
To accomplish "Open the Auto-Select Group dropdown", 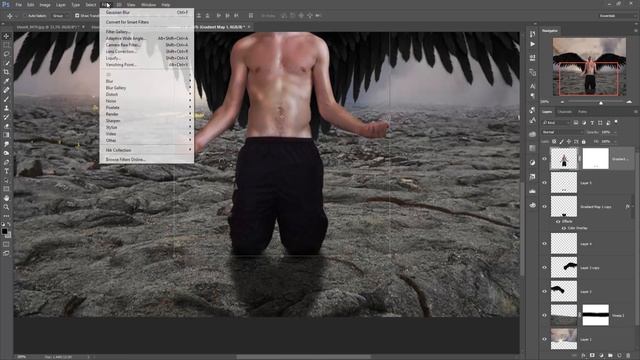I will (x=61, y=16).
